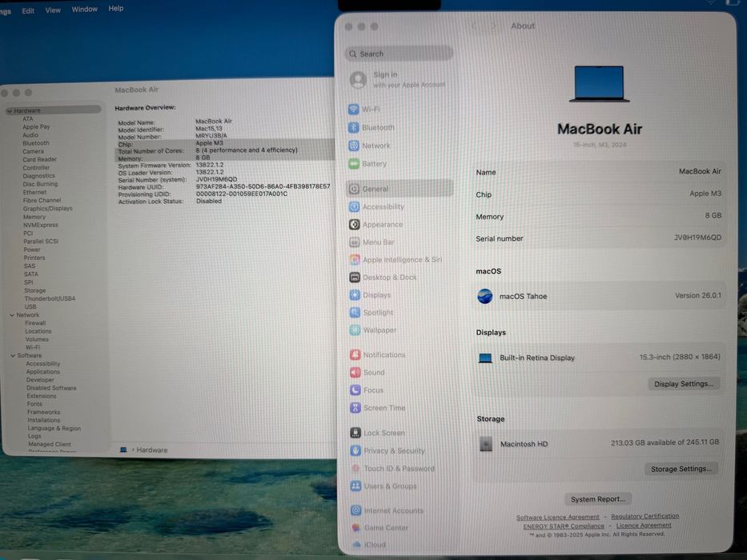
Task: Click the MacBook Air laptop image
Action: pos(600,84)
